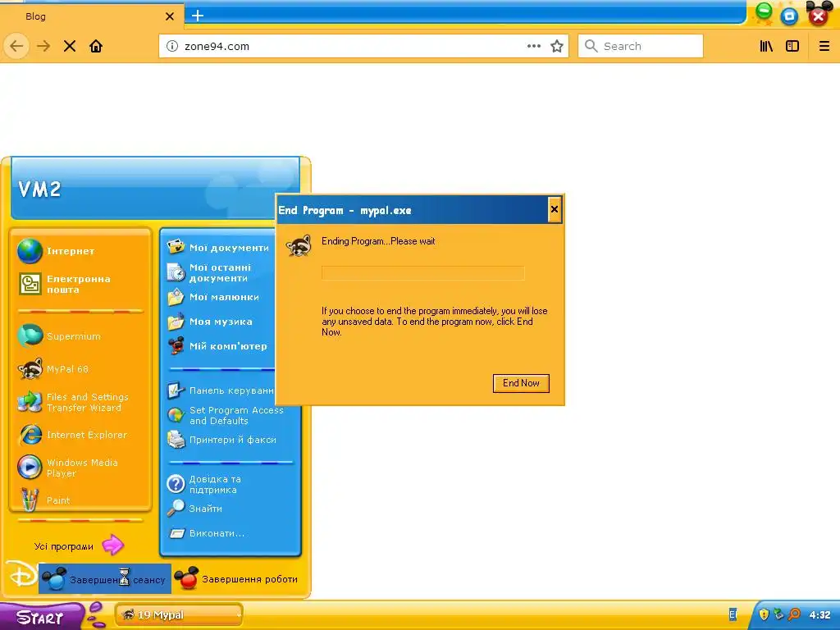The image size is (840, 630).
Task: Bookmark this page with the star icon
Action: tap(557, 46)
